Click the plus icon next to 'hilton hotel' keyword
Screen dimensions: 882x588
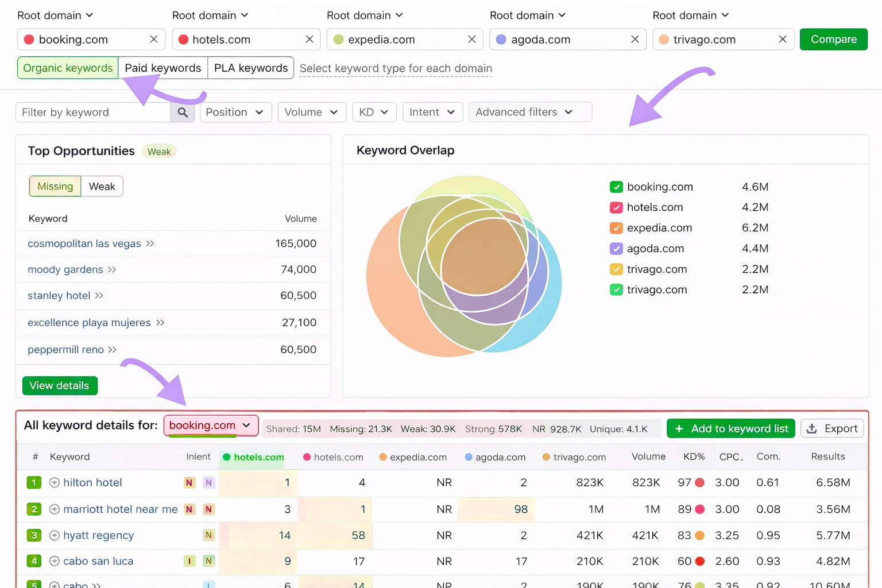(x=55, y=482)
